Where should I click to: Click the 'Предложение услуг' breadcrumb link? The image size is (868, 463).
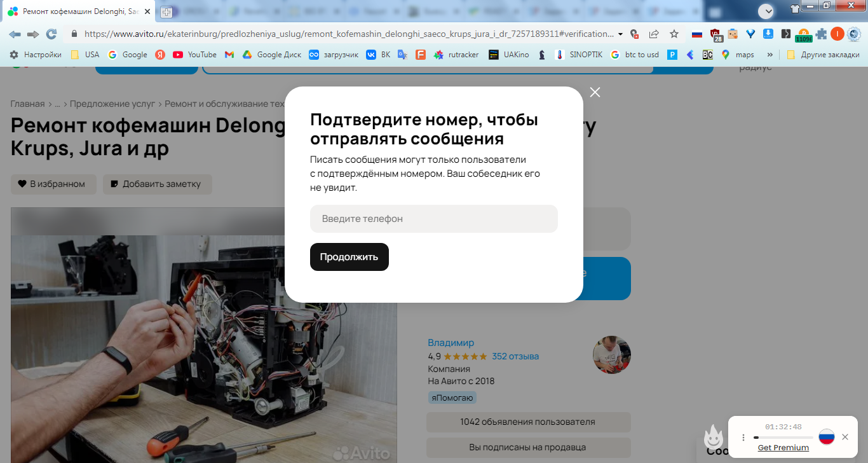tap(114, 104)
